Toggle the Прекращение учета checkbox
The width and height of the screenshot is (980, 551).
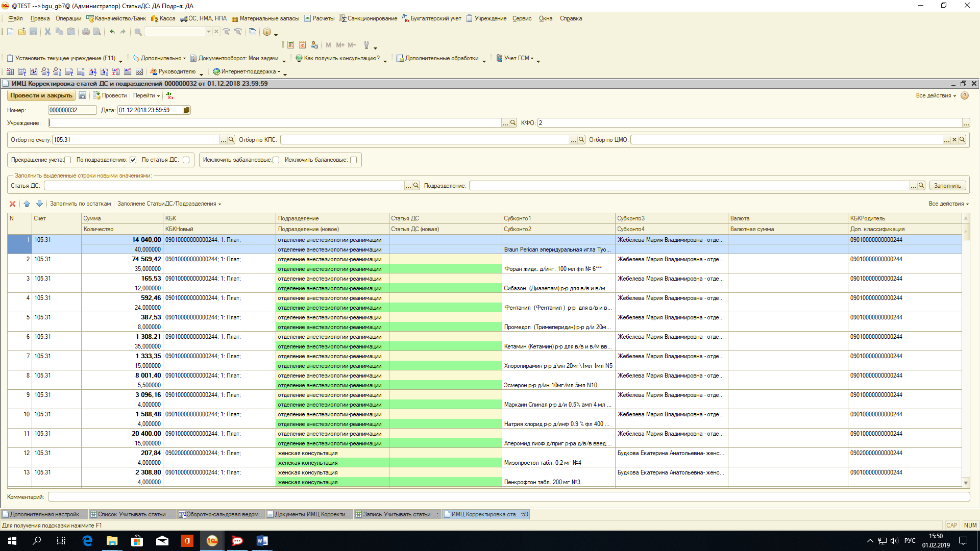point(67,160)
